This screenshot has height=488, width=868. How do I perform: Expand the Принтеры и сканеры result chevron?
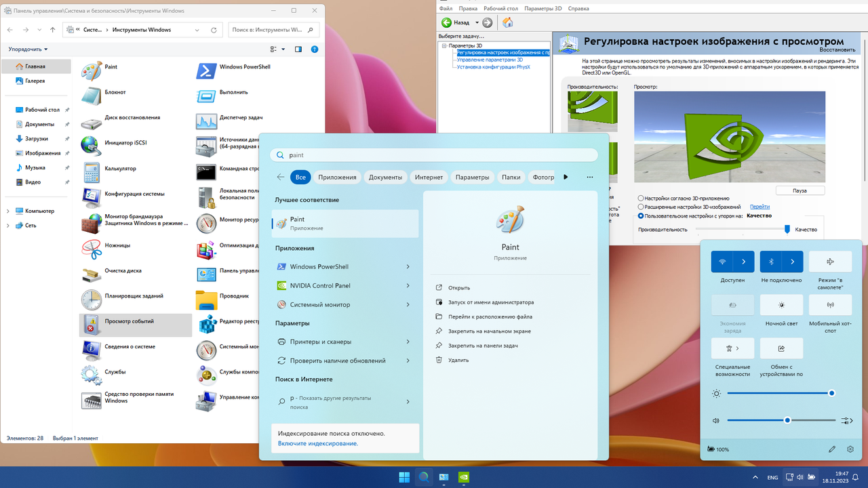pos(408,342)
